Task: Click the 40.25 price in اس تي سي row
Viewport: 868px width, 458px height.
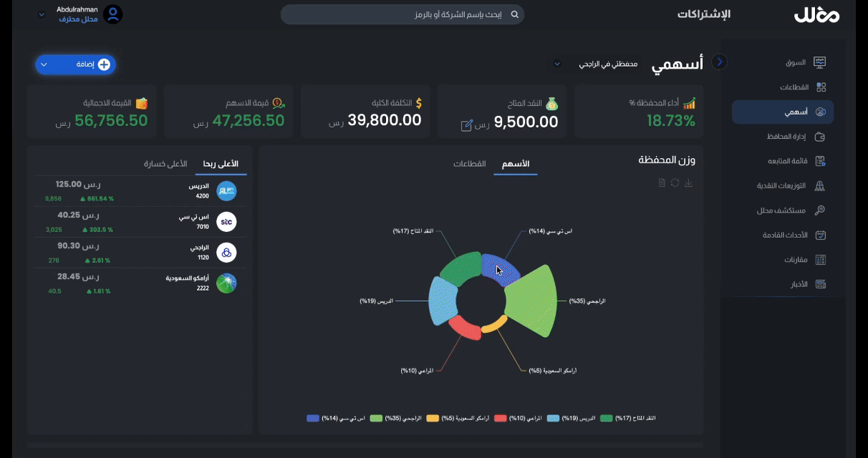Action: (x=69, y=215)
